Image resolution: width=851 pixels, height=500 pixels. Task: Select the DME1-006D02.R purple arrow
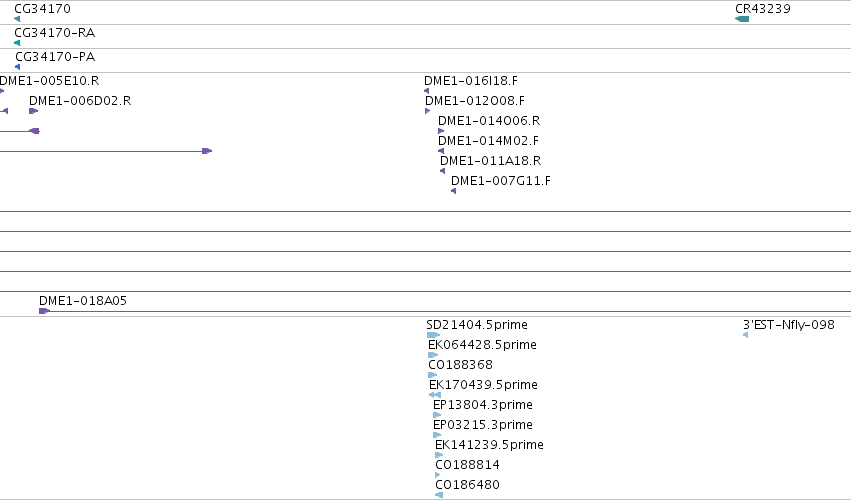point(34,111)
